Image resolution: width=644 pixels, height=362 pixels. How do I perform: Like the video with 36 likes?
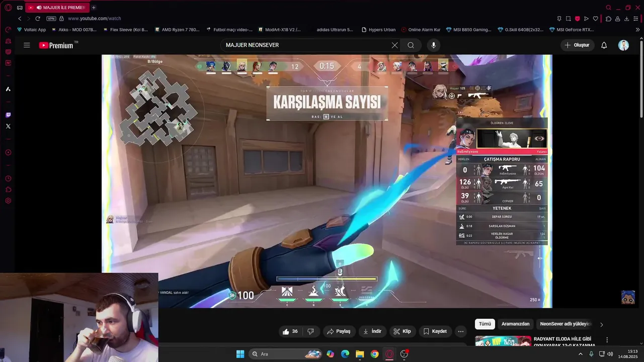[x=290, y=331]
